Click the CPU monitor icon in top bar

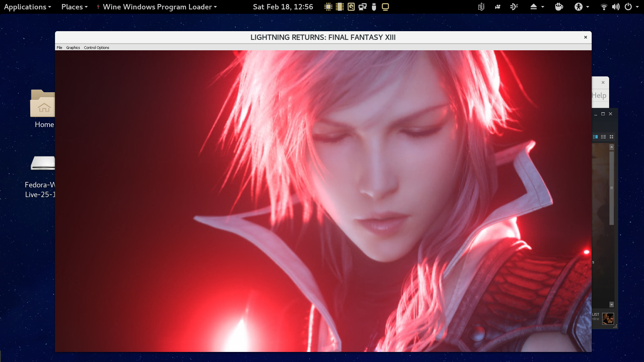328,7
